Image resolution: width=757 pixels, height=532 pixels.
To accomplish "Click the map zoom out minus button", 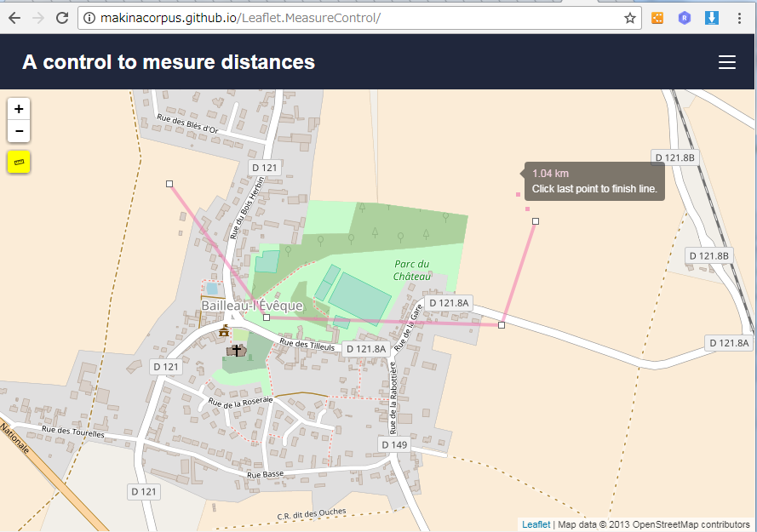I will point(19,131).
